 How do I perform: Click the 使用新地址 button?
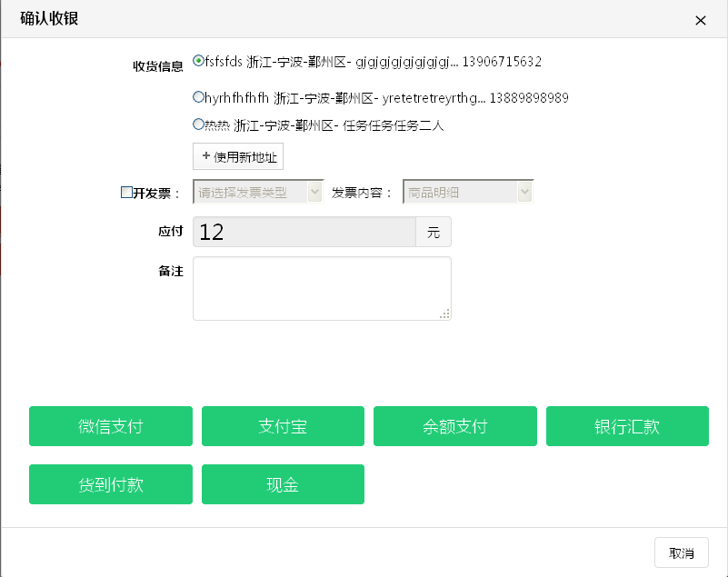[238, 156]
